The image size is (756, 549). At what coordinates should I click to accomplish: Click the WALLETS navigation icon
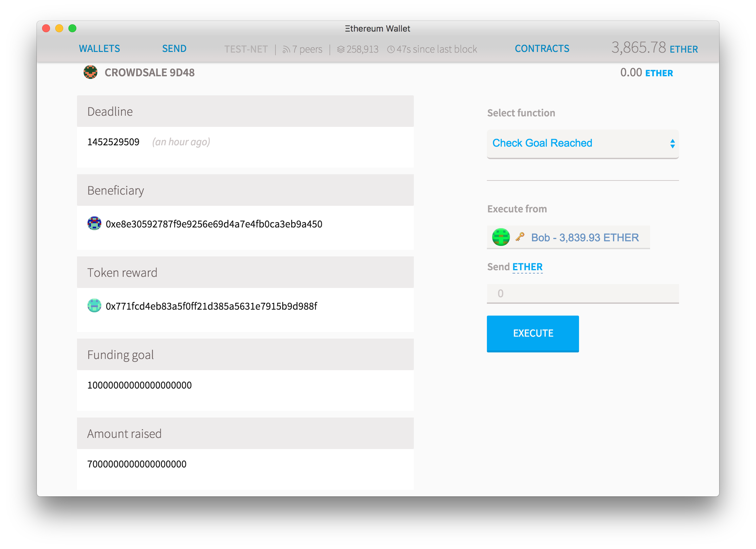[x=99, y=49]
